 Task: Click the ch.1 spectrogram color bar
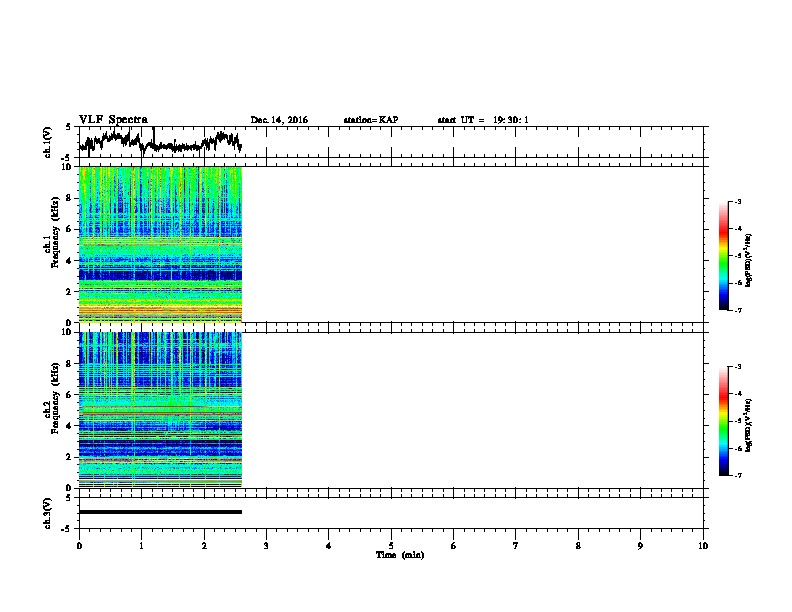click(x=724, y=256)
